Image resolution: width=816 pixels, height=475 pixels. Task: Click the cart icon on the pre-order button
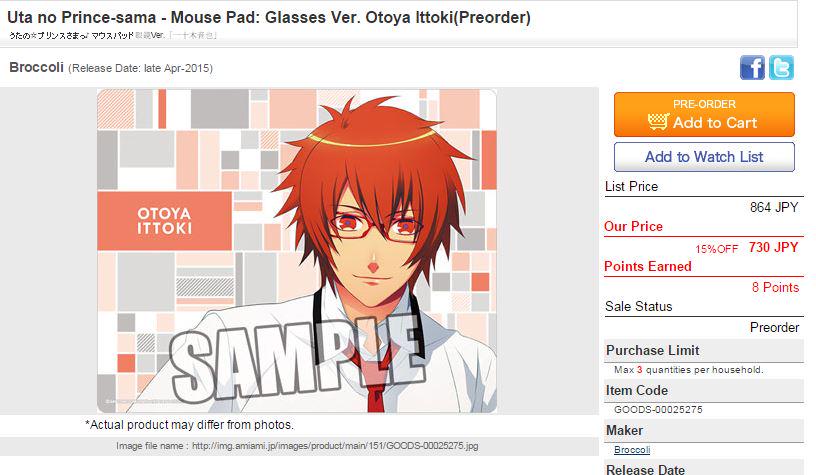pyautogui.click(x=658, y=122)
